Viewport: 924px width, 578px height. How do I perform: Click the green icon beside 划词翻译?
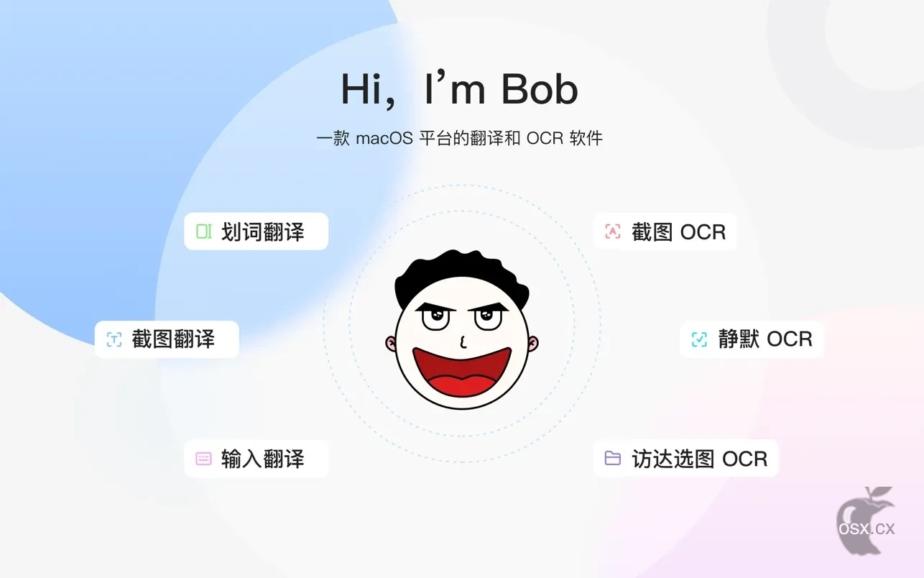pyautogui.click(x=204, y=231)
